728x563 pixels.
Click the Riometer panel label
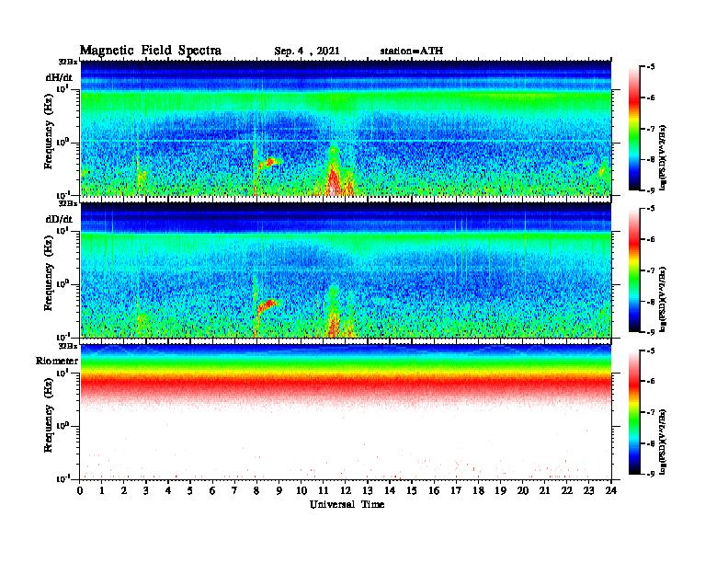pyautogui.click(x=57, y=361)
